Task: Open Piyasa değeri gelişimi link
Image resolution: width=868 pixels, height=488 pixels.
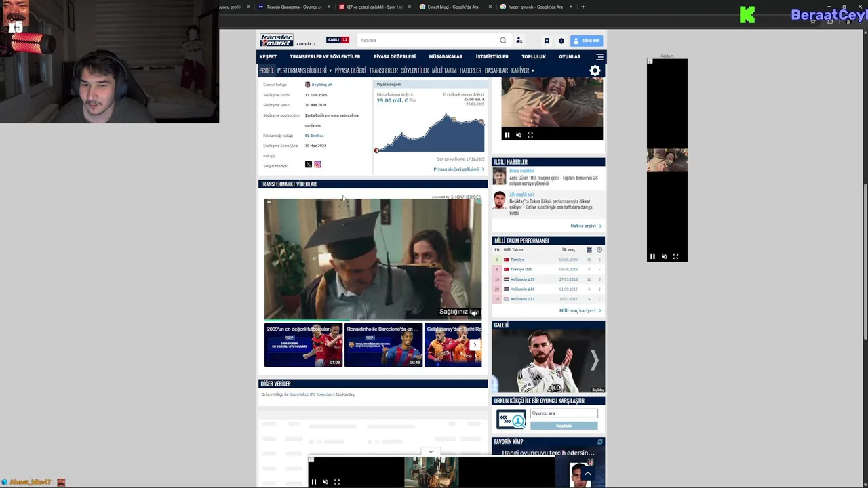Action: click(458, 169)
